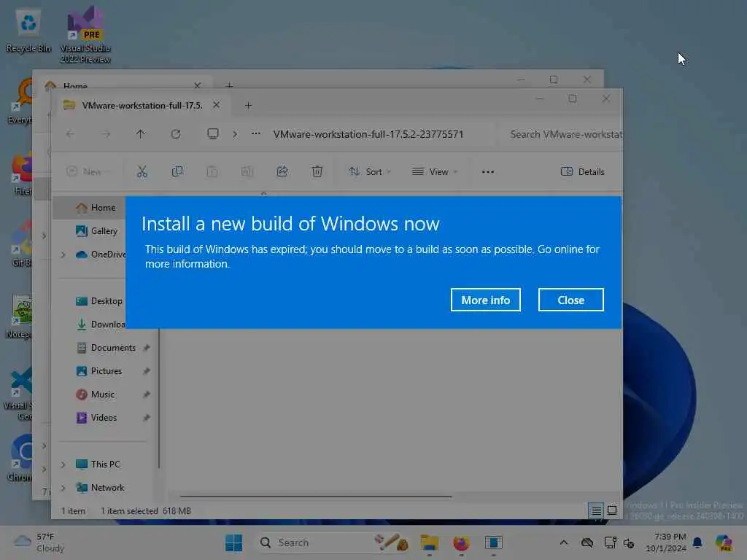Close the VMware-workstation-full-17.5 tab

(x=216, y=105)
